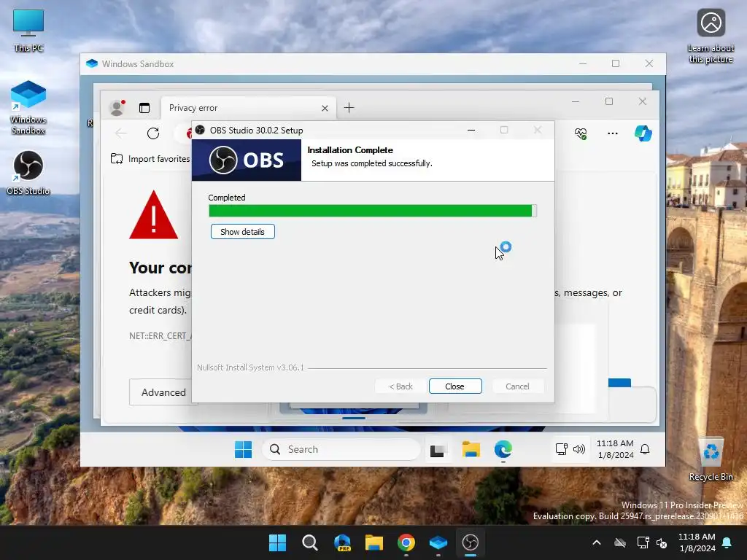Open sandbox Task View icon

(438, 449)
